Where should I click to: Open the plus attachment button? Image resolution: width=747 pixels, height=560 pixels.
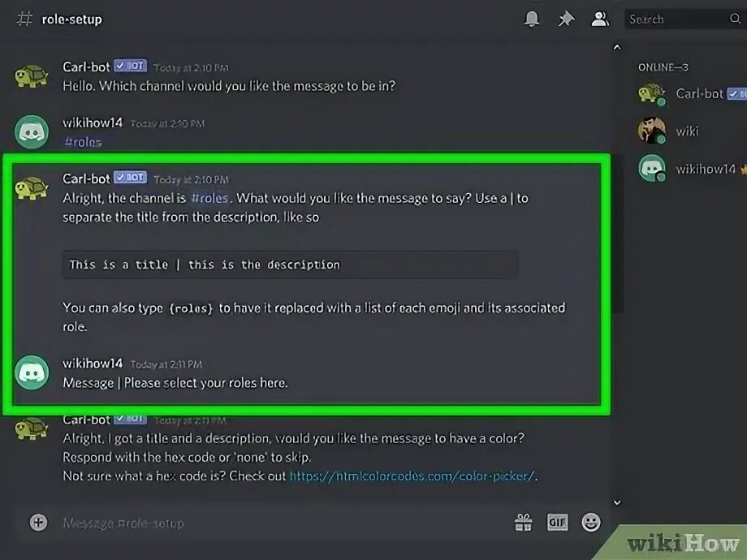click(39, 523)
